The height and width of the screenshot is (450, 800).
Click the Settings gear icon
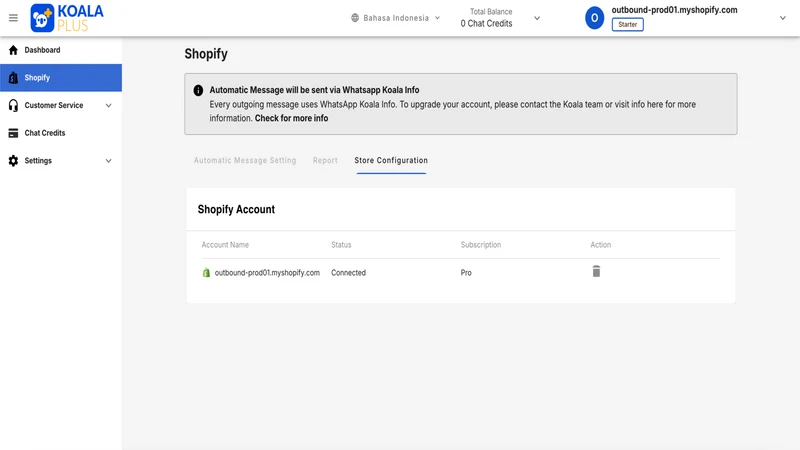pos(13,161)
